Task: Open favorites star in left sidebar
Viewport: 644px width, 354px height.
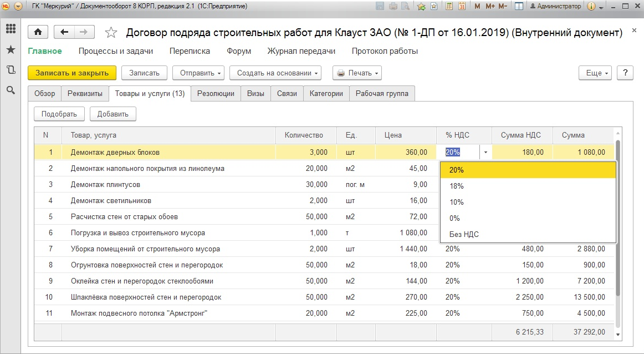Action: pos(11,50)
